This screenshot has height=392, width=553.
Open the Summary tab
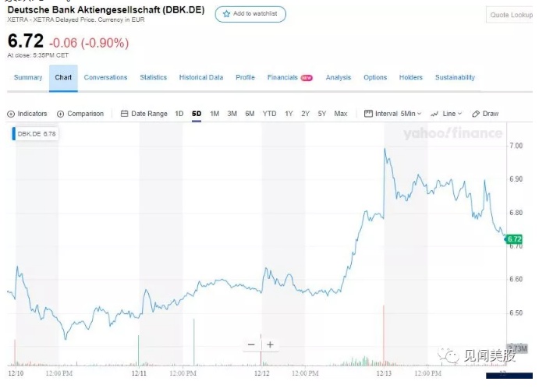point(28,78)
